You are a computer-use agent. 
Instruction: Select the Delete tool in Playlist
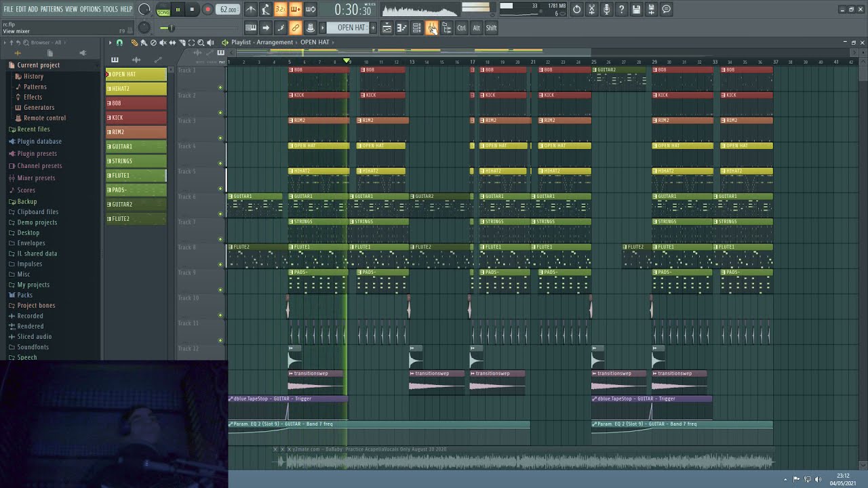click(x=153, y=43)
